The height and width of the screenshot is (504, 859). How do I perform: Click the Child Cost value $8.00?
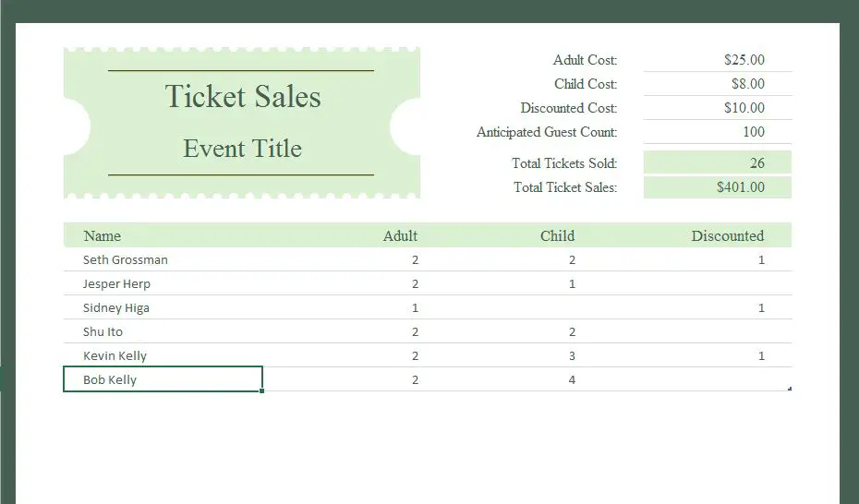pyautogui.click(x=748, y=84)
